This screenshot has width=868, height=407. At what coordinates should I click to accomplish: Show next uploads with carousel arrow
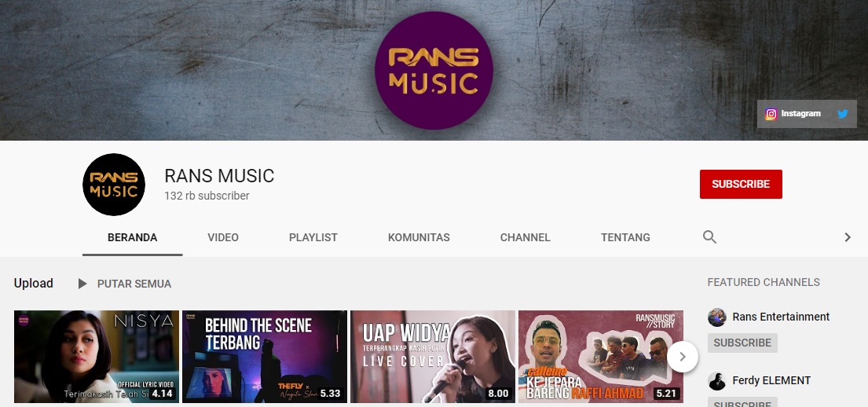click(683, 357)
